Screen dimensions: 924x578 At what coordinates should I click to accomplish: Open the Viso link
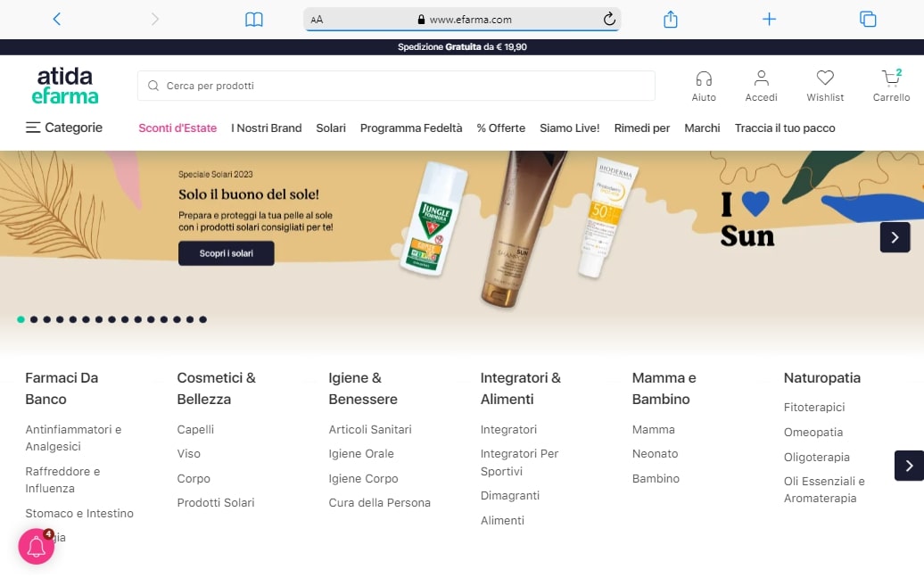[x=188, y=454]
